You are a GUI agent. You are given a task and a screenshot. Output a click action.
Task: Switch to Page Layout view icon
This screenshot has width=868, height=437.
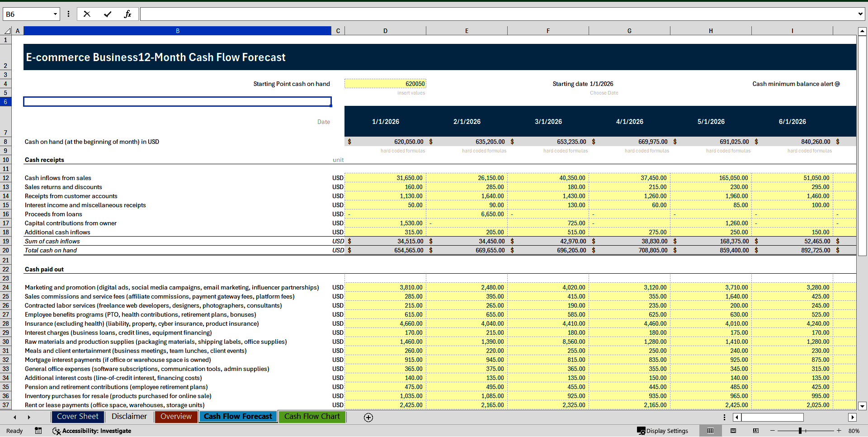[x=733, y=431]
